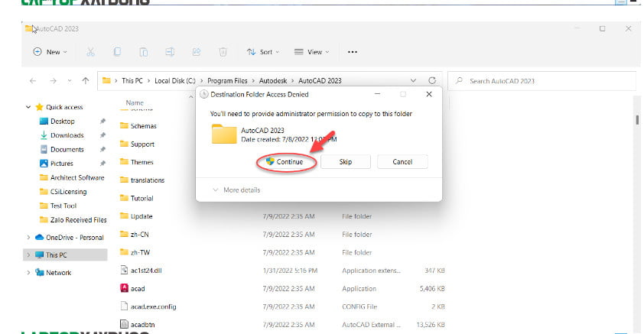Screen dimensions: 644x334
Task: Open the View dropdown menu
Action: (x=312, y=52)
